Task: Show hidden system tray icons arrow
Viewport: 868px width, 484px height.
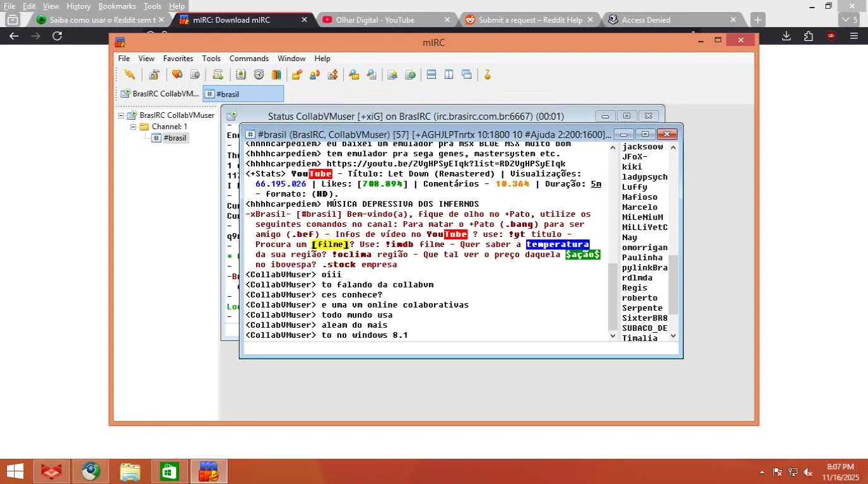Action: coord(762,472)
